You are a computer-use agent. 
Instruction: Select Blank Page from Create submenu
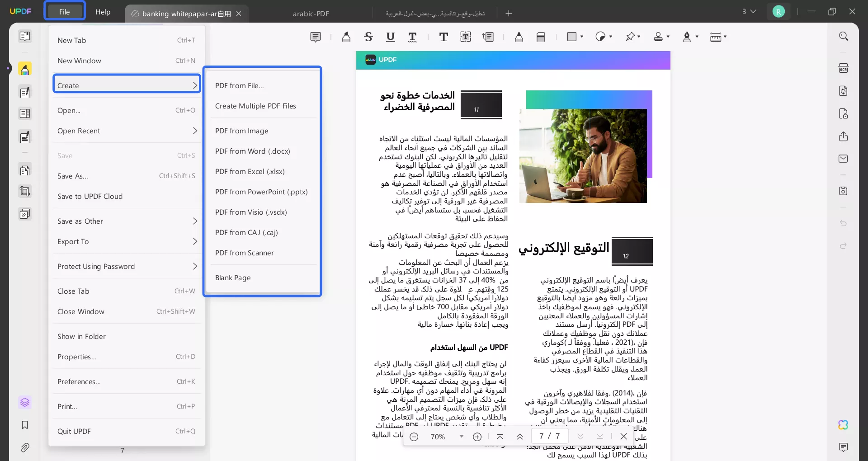(233, 278)
